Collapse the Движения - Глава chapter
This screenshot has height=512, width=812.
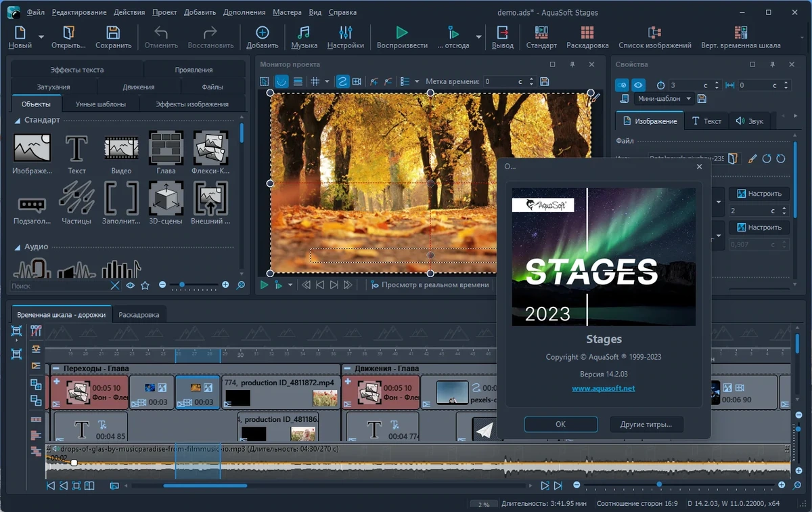tap(347, 369)
